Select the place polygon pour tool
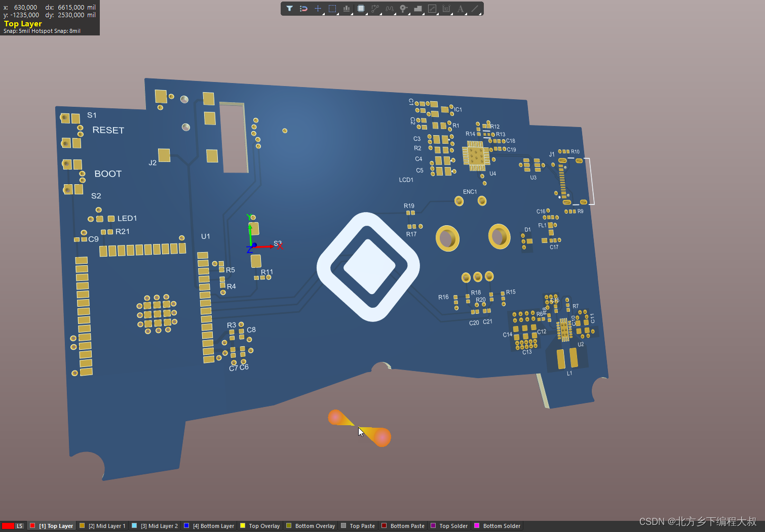The width and height of the screenshot is (765, 532). (x=418, y=9)
